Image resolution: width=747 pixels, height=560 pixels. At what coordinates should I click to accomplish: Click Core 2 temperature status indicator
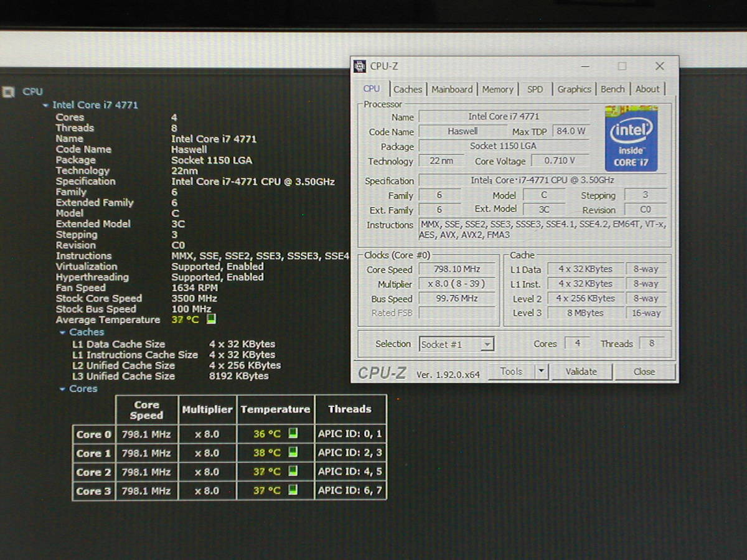[x=293, y=471]
